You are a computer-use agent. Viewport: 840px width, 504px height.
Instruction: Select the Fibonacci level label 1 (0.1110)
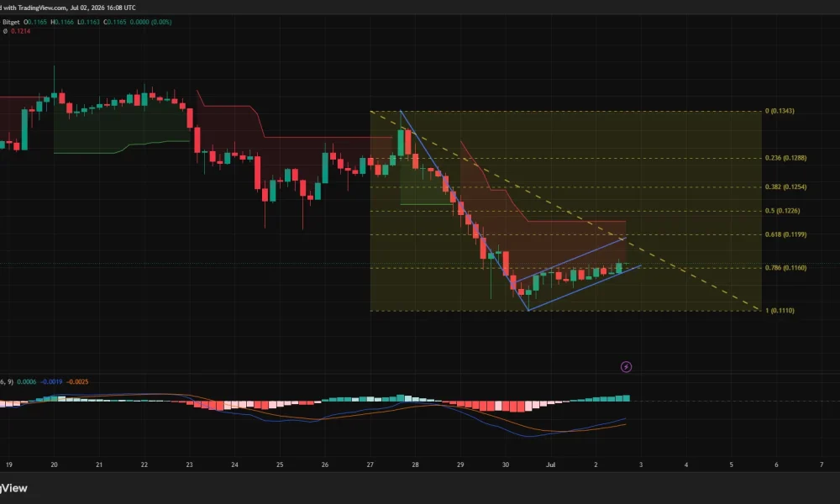coord(780,311)
